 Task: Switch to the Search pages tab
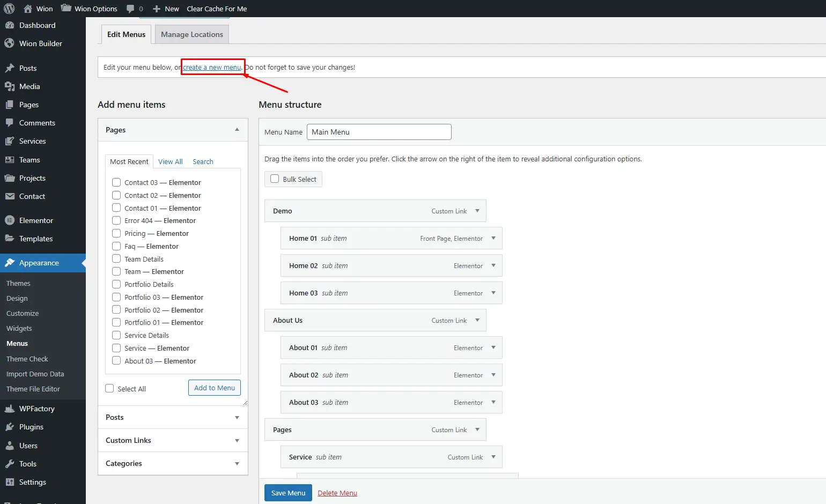tap(203, 161)
